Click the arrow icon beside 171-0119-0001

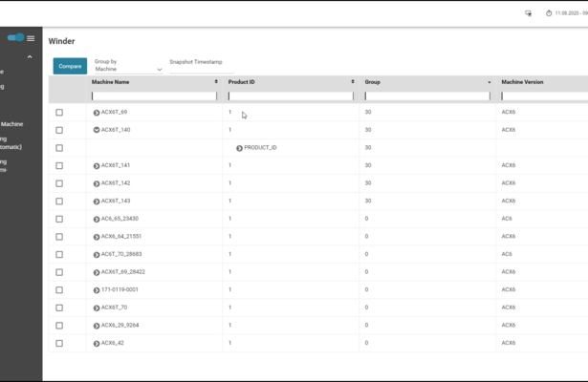(x=97, y=290)
